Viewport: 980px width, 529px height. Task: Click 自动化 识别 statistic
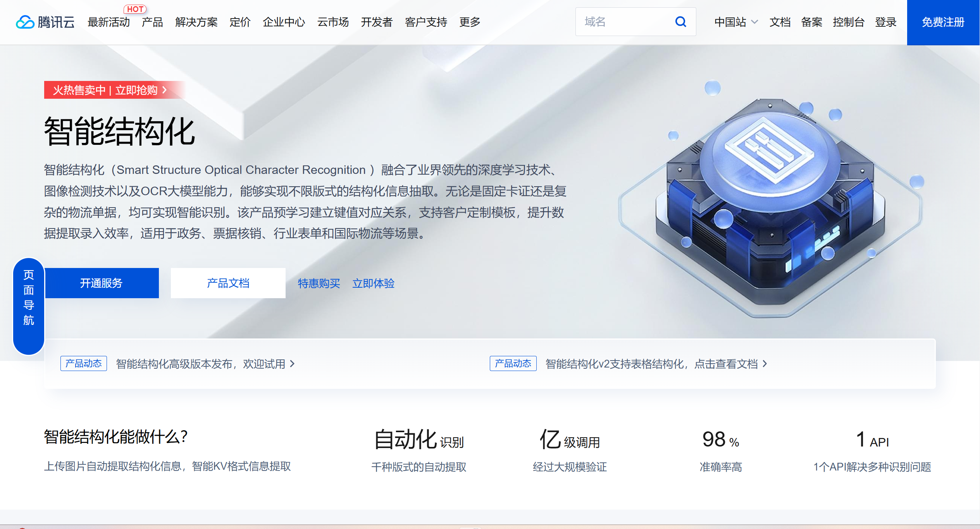click(419, 440)
